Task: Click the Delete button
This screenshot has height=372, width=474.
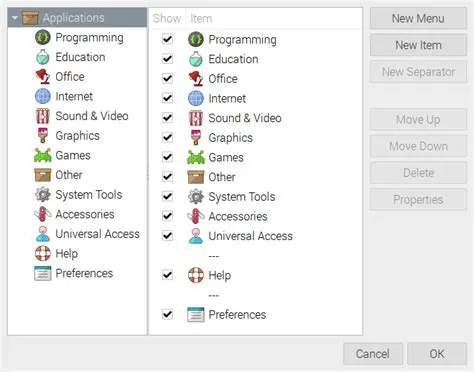Action: tap(418, 173)
